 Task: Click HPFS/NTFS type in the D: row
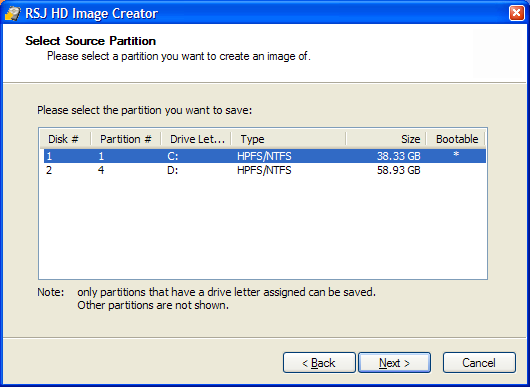pos(264,170)
